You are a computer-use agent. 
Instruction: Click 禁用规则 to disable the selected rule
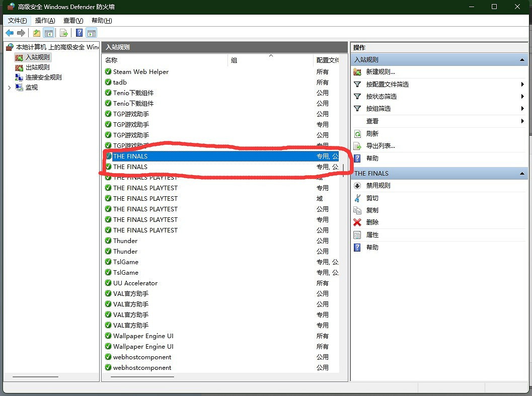tap(378, 186)
